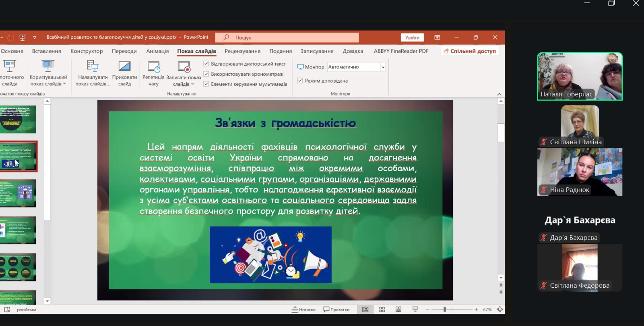Click Normal view icon in status bar
The height and width of the screenshot is (326, 644).
[365, 309]
